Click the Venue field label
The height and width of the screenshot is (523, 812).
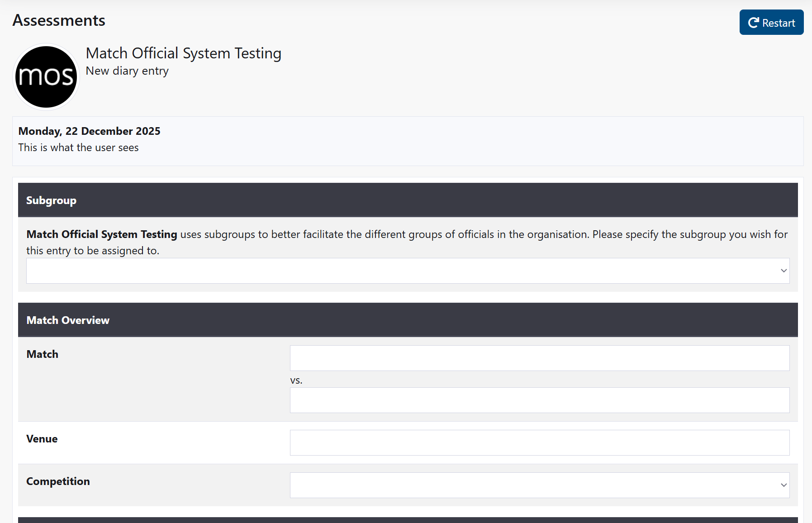(x=42, y=439)
